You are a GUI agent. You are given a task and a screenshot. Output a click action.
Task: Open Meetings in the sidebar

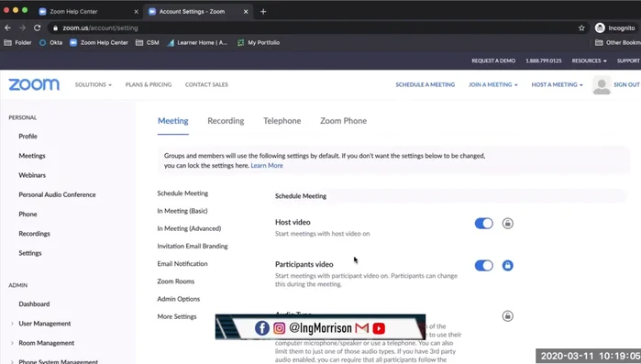point(32,156)
